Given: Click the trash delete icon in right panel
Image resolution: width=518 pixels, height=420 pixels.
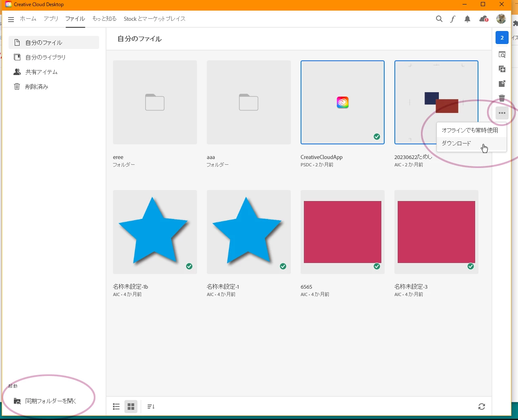Looking at the screenshot, I should (502, 98).
